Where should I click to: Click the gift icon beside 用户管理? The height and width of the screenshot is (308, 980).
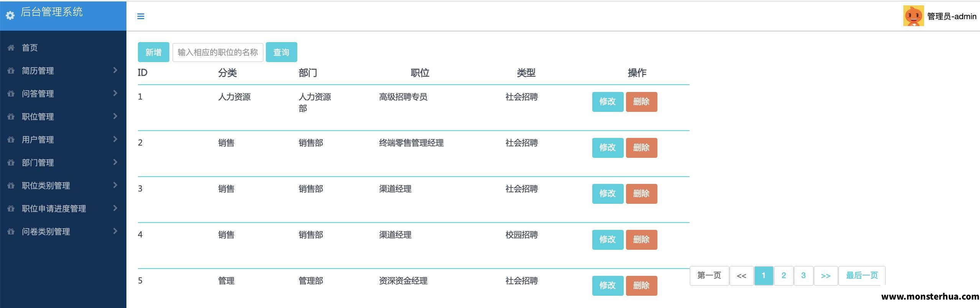pyautogui.click(x=11, y=139)
